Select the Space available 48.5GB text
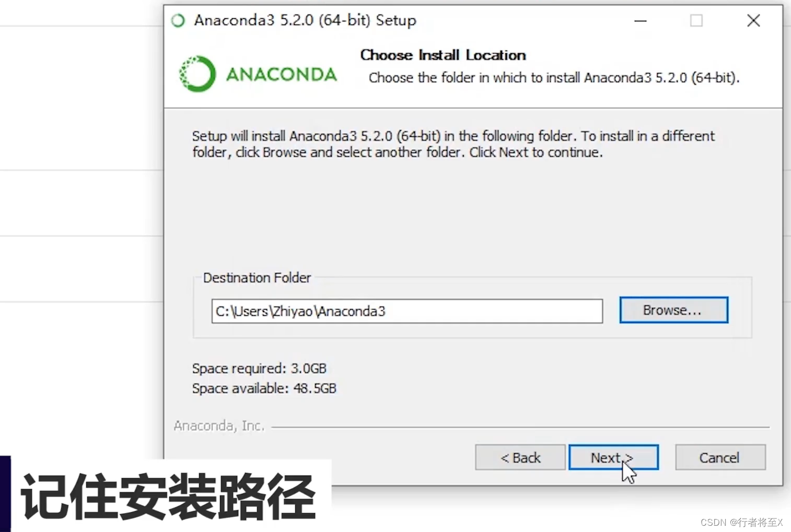This screenshot has width=791, height=532. (264, 388)
